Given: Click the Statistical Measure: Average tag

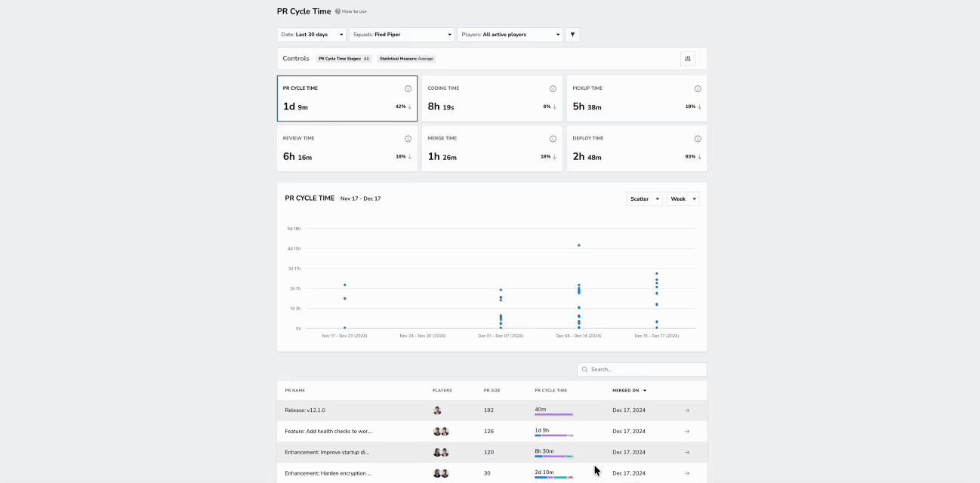Looking at the screenshot, I should coord(406,59).
